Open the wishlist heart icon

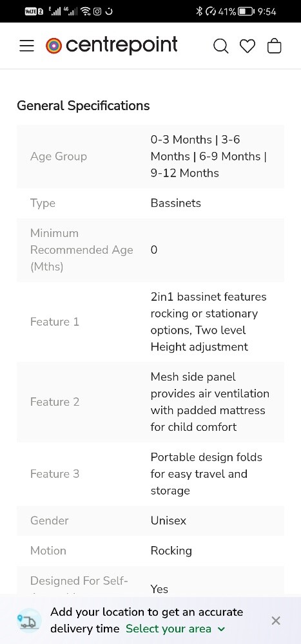(x=248, y=46)
